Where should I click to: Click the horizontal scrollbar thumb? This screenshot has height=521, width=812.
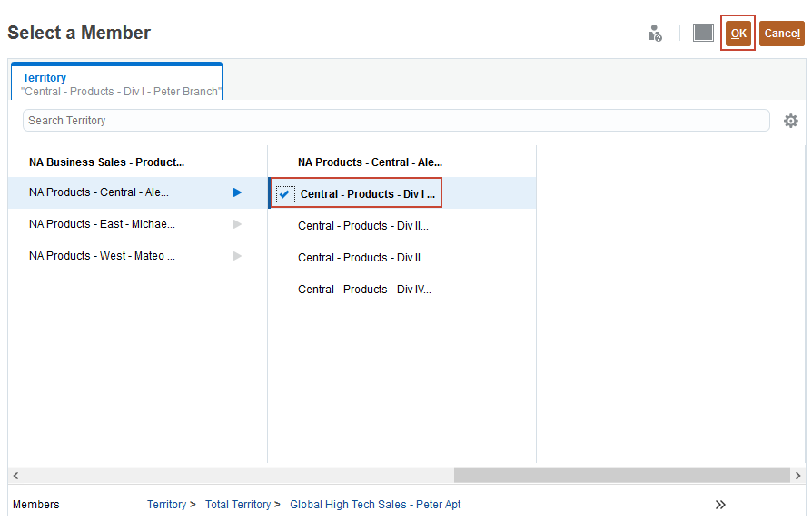click(621, 476)
